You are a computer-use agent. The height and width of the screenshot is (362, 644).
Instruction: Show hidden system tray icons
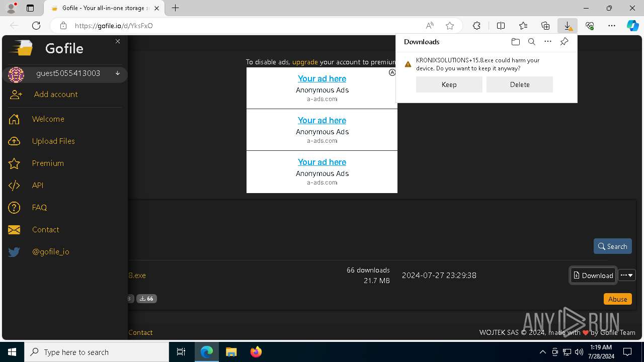point(542,352)
